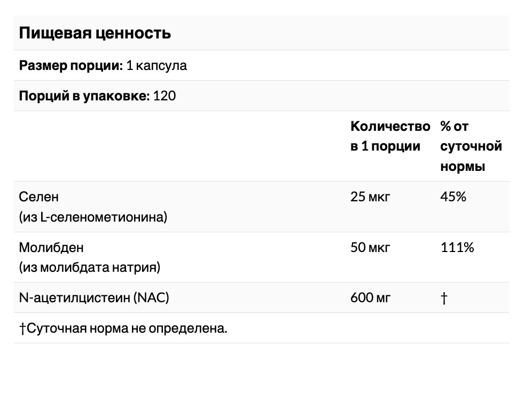532x393 pixels.
Task: Click the '25 мкг' selenium amount
Action: [x=370, y=196]
